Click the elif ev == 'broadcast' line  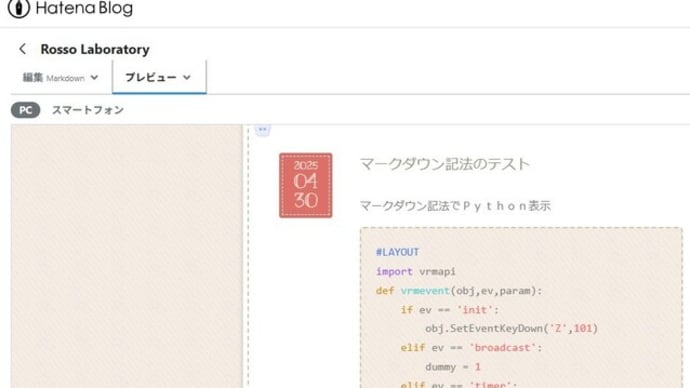tap(471, 348)
